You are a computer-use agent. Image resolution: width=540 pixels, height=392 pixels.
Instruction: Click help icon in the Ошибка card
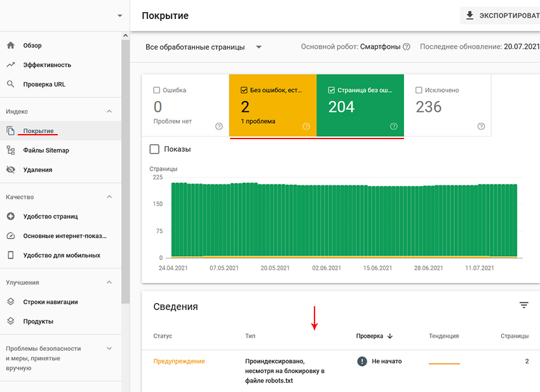[x=219, y=126]
